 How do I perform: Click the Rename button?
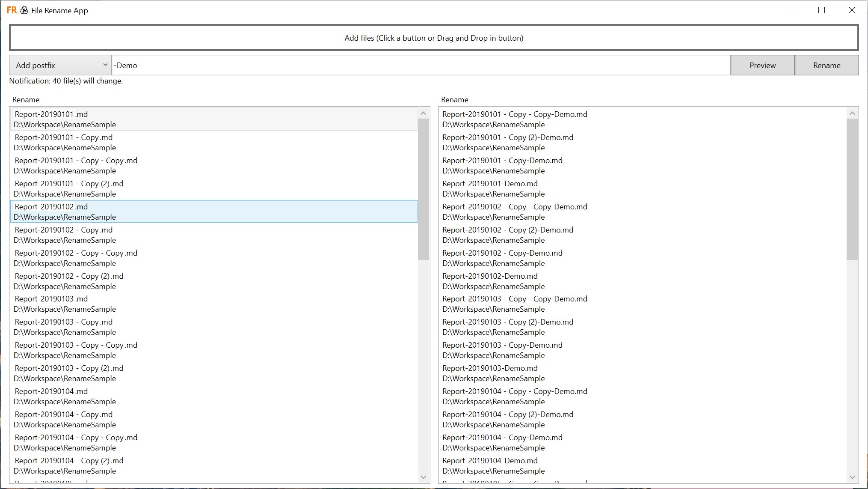click(827, 66)
